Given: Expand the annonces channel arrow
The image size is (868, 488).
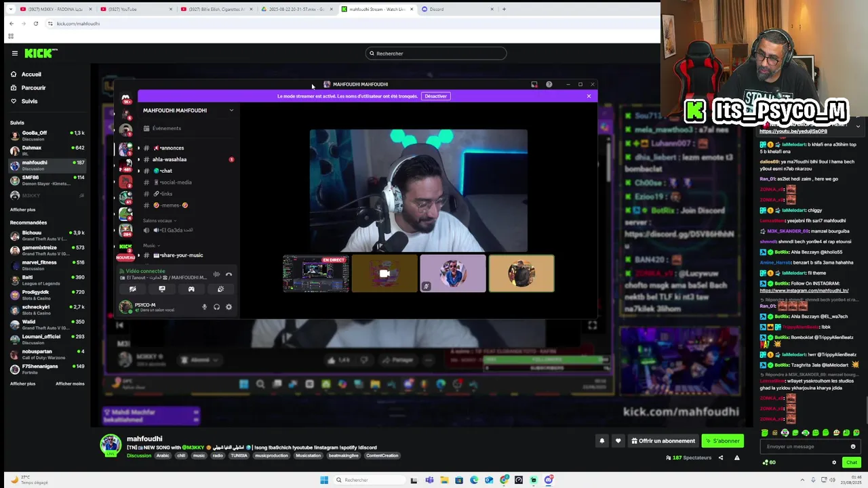Looking at the screenshot, I should [x=138, y=148].
